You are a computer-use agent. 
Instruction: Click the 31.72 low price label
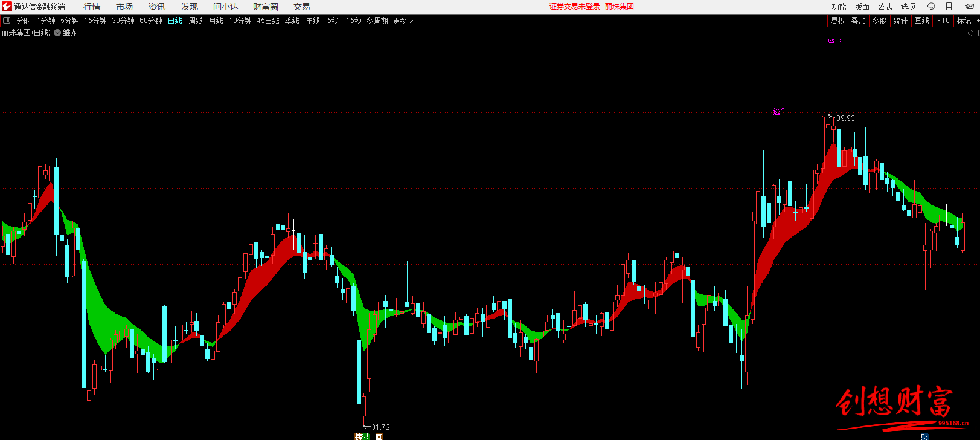pos(380,427)
